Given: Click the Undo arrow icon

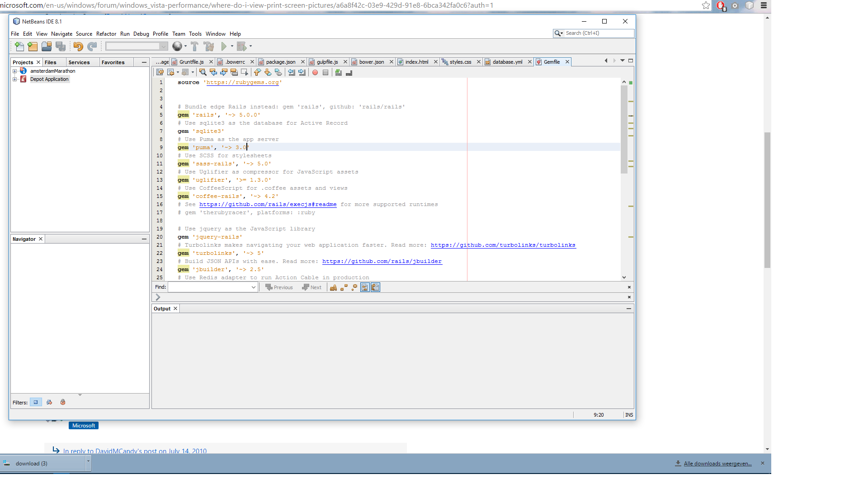Looking at the screenshot, I should [78, 46].
